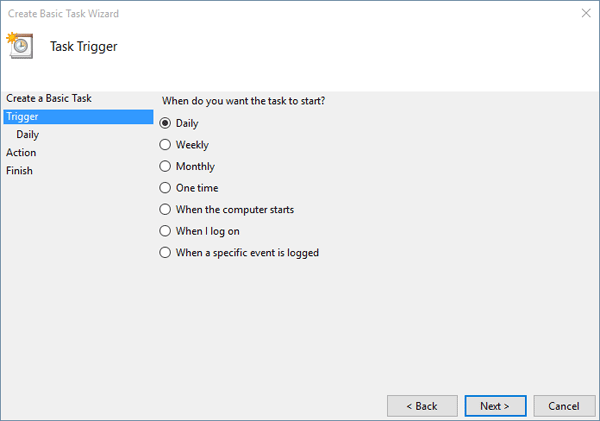Click the Task Trigger clock icon
The image size is (600, 421).
click(19, 45)
